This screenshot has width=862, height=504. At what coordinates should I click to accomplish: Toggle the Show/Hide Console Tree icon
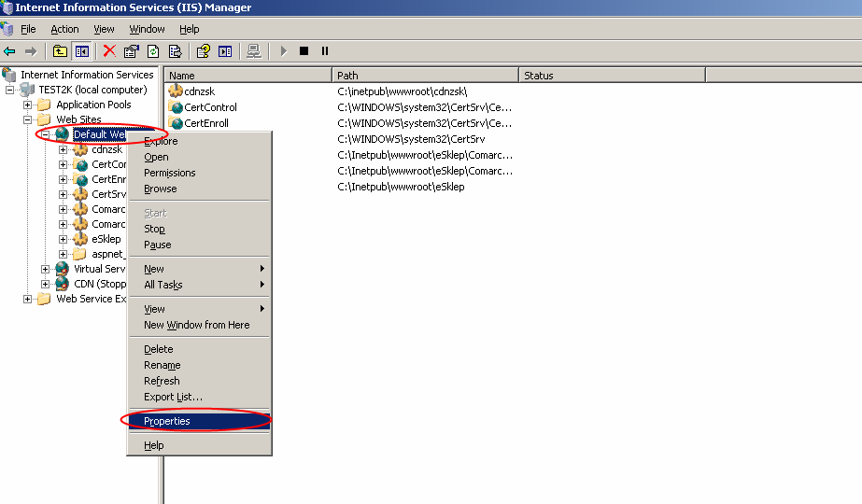(x=82, y=51)
